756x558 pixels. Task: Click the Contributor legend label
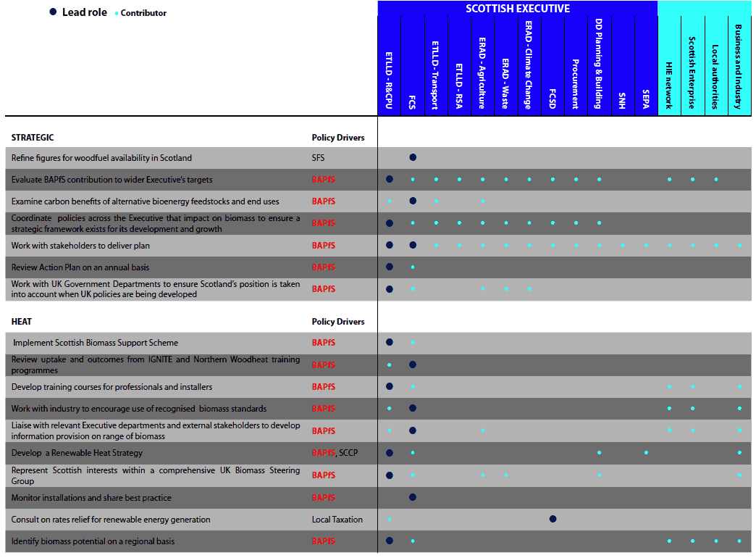(143, 13)
